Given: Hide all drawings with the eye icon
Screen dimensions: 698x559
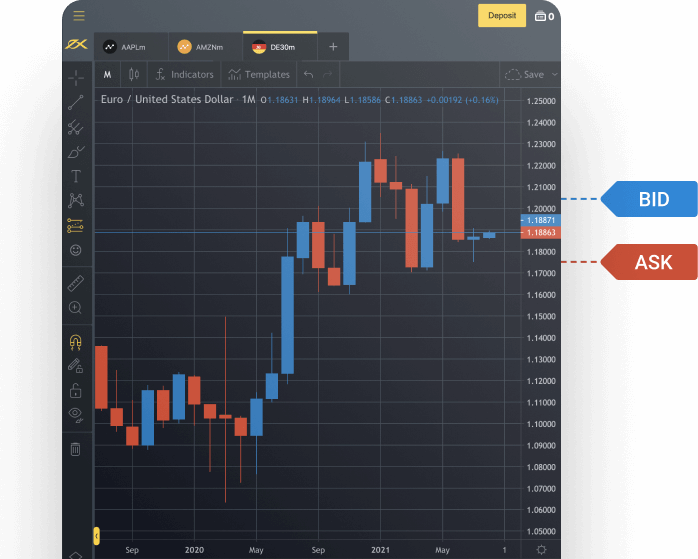Looking at the screenshot, I should click(76, 413).
